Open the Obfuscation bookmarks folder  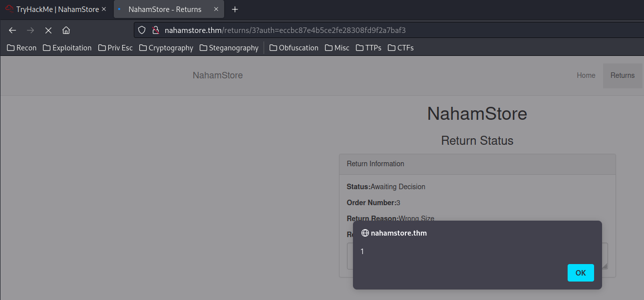tap(294, 48)
